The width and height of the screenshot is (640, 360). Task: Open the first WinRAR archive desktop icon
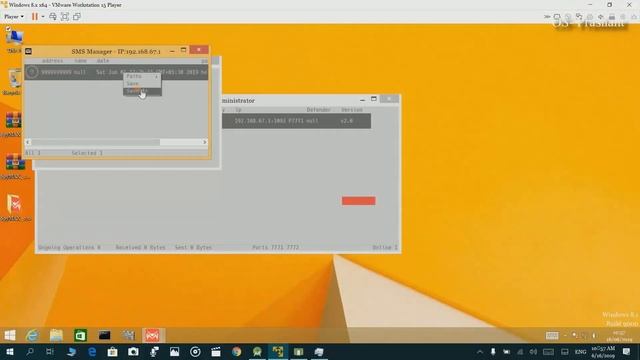point(15,124)
